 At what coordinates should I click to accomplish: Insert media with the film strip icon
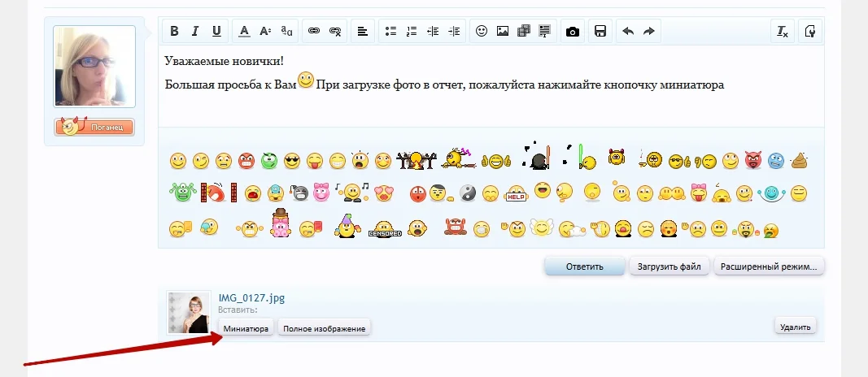click(524, 31)
